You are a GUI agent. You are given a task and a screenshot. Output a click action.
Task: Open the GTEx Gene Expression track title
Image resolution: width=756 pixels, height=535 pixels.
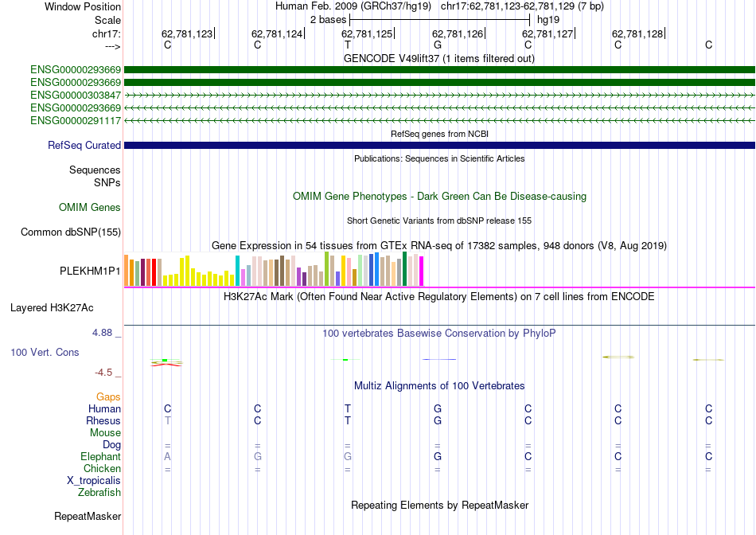[439, 245]
